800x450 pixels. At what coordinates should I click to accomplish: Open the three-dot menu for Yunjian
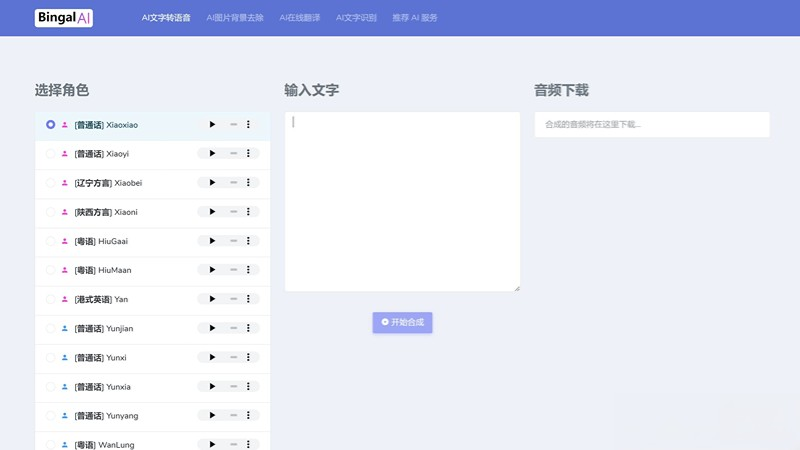point(248,328)
